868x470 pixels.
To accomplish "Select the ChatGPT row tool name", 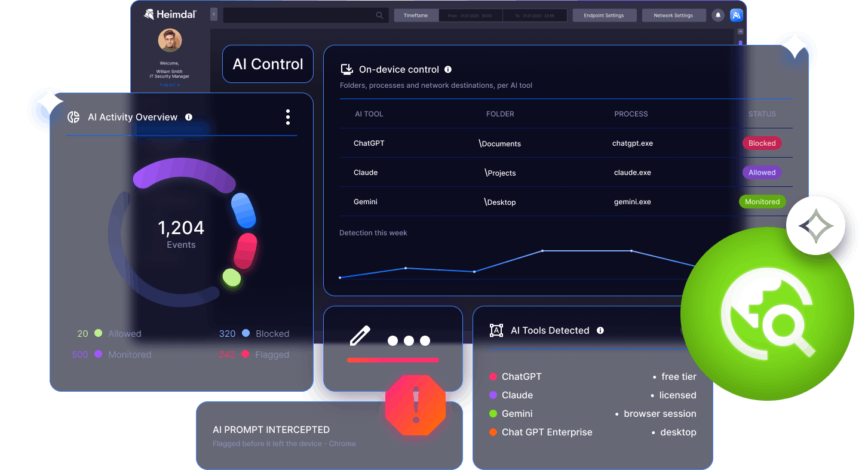I will click(369, 143).
